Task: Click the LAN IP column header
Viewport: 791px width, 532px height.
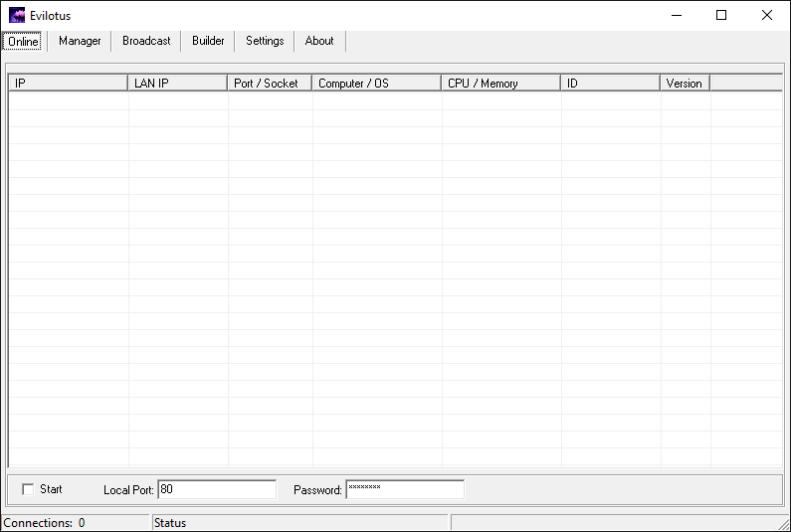Action: [177, 84]
